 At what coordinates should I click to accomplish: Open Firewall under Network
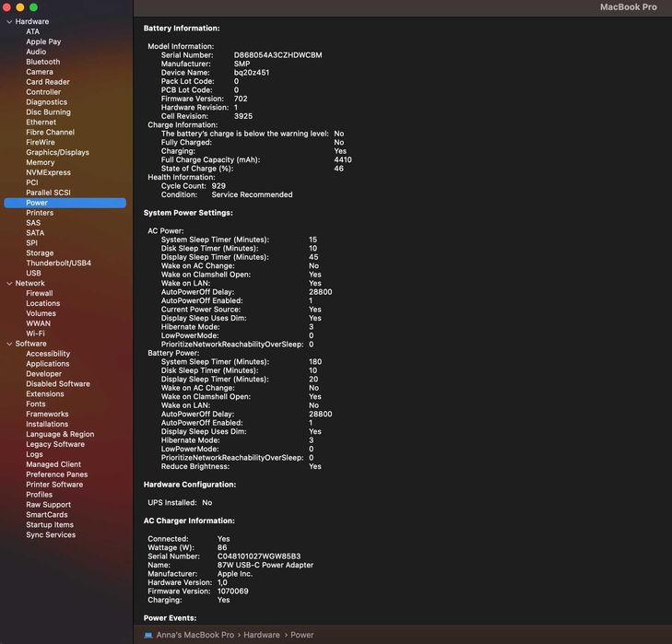pos(39,294)
